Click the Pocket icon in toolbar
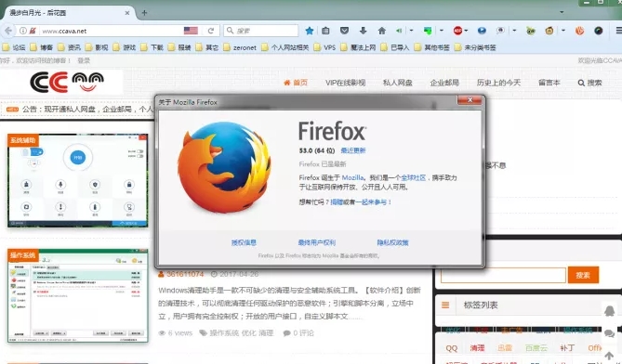This screenshot has width=622, height=364. 344,31
